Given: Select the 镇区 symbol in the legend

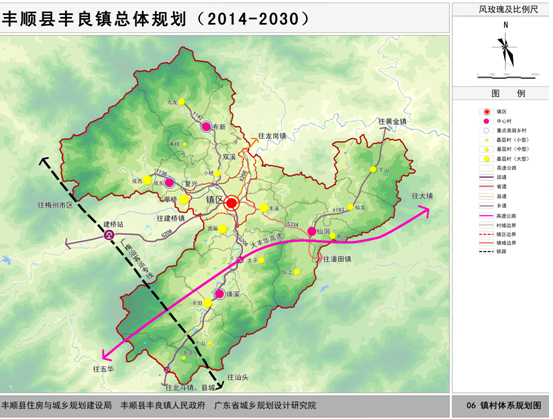Looking at the screenshot, I should [x=487, y=112].
